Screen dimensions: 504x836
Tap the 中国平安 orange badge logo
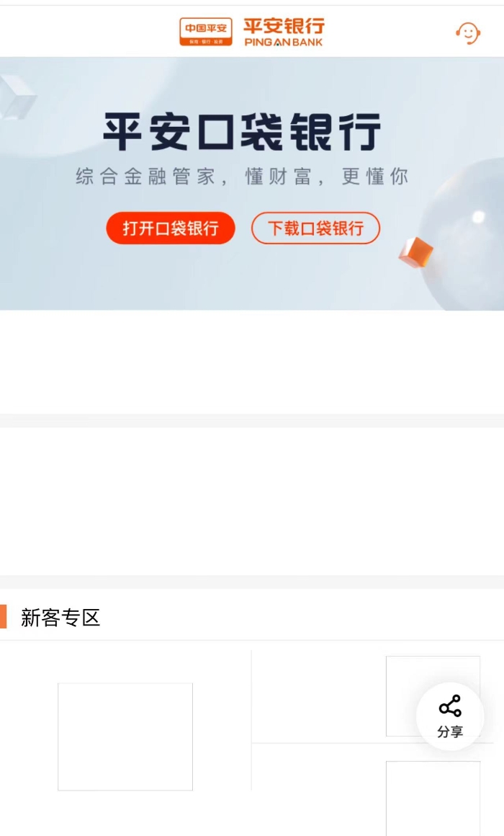tap(206, 32)
